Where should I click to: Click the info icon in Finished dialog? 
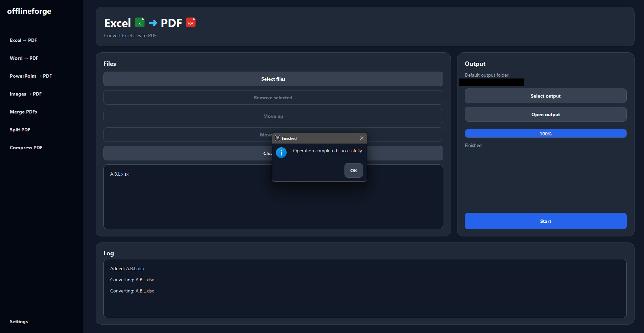click(x=281, y=153)
